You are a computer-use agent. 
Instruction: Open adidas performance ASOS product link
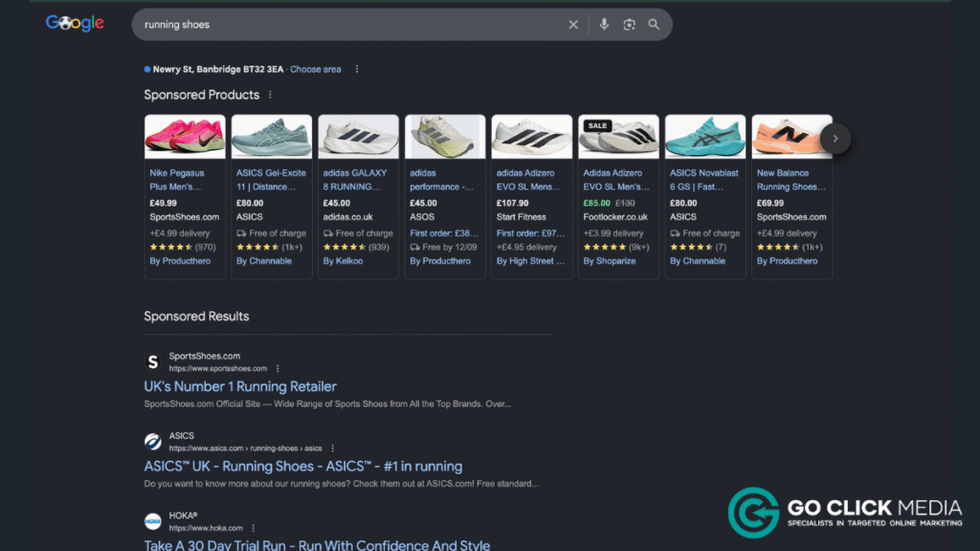pyautogui.click(x=441, y=180)
